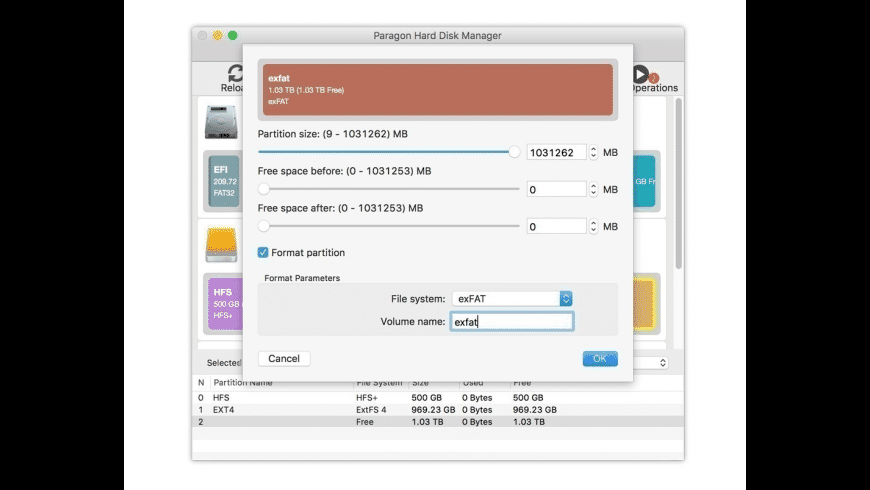Select the Free 1.03 TB table row
870x490 pixels.
[x=438, y=422]
